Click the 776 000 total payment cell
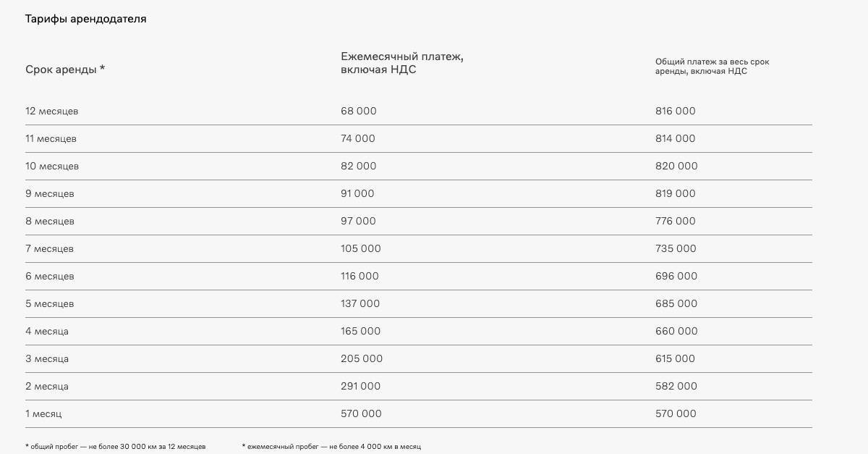Image resolution: width=868 pixels, height=454 pixels. 675,222
